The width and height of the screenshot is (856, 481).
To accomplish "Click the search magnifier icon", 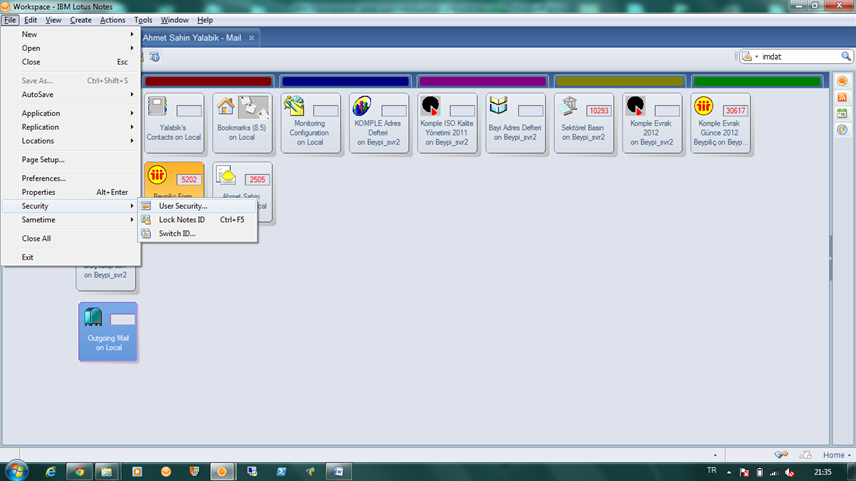I will 846,56.
